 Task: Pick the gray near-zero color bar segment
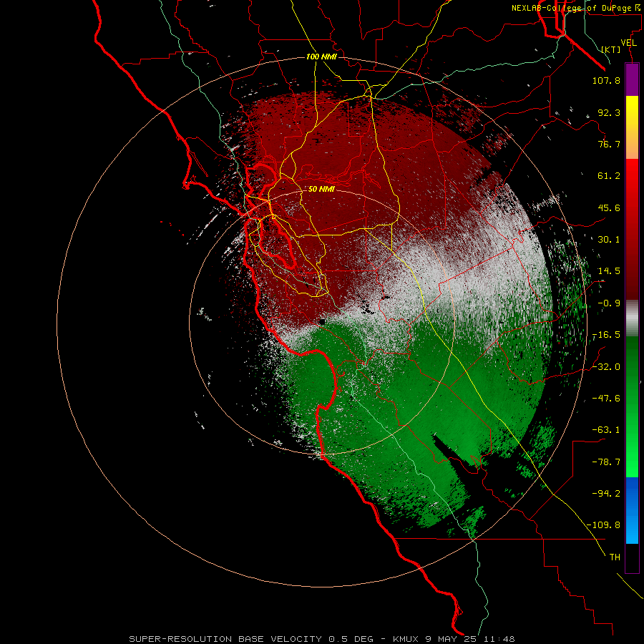click(632, 318)
